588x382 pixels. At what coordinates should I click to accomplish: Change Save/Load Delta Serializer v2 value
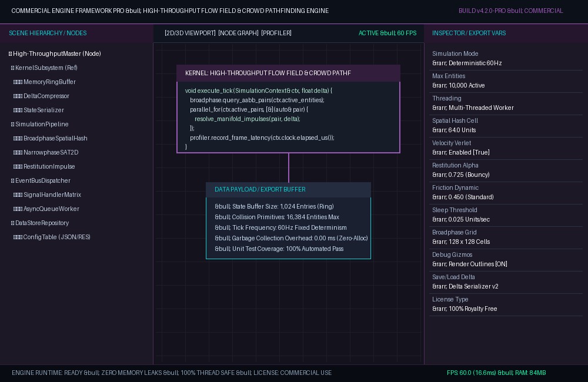[x=465, y=286]
